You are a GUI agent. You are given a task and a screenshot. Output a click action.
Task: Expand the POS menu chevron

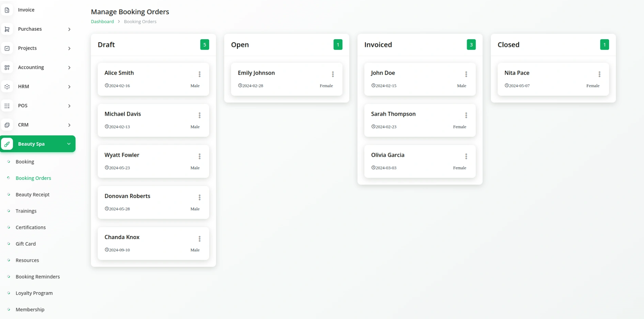(x=69, y=106)
